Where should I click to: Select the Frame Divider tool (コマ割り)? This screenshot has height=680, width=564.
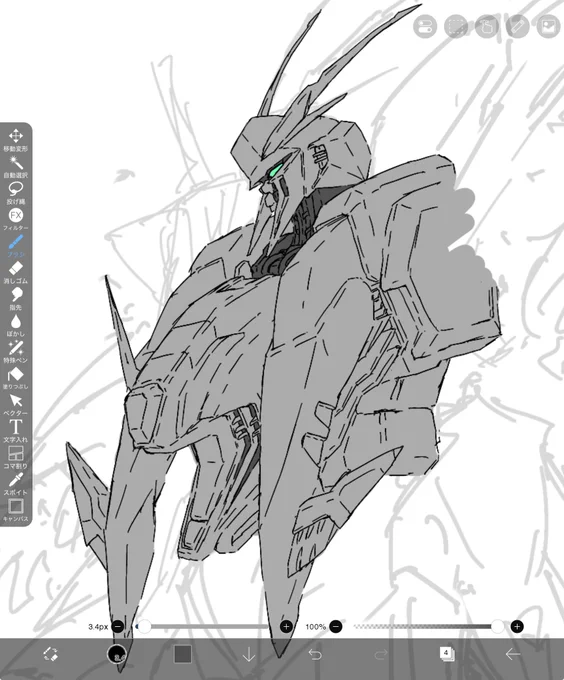tap(16, 458)
